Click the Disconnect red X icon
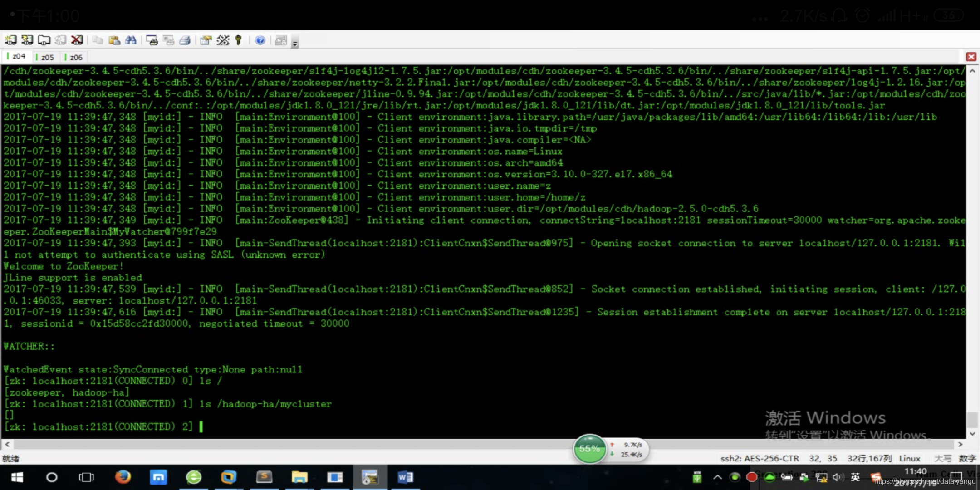 77,40
